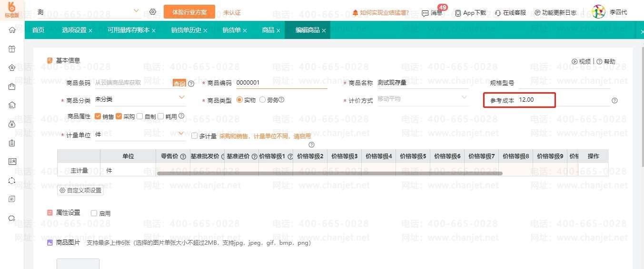Check the 自制 attribute checkbox

point(140,116)
